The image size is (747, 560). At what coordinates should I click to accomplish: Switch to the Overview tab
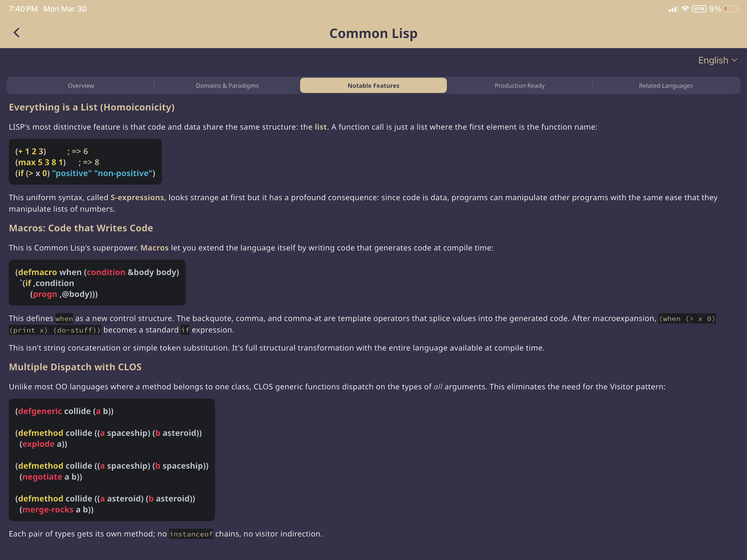81,86
